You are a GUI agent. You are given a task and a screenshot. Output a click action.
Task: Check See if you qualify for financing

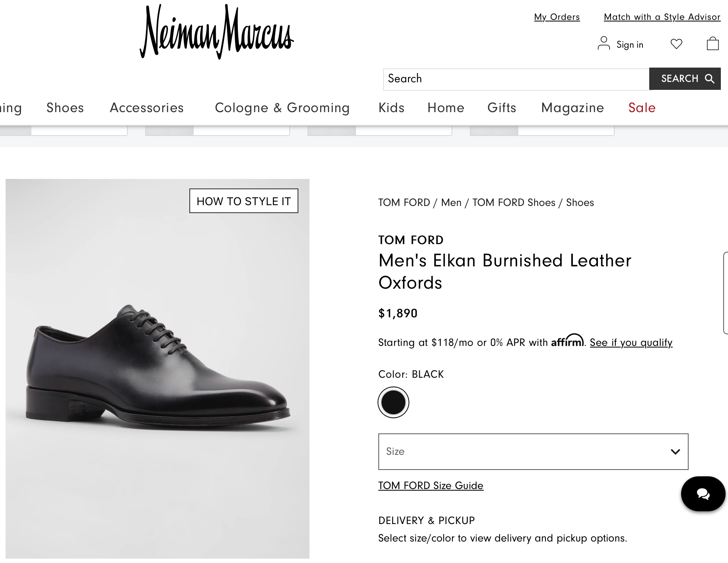click(x=631, y=342)
